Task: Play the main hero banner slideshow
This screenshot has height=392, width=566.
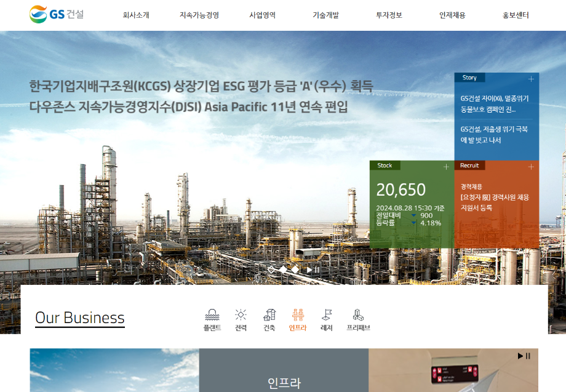Action: [x=309, y=270]
